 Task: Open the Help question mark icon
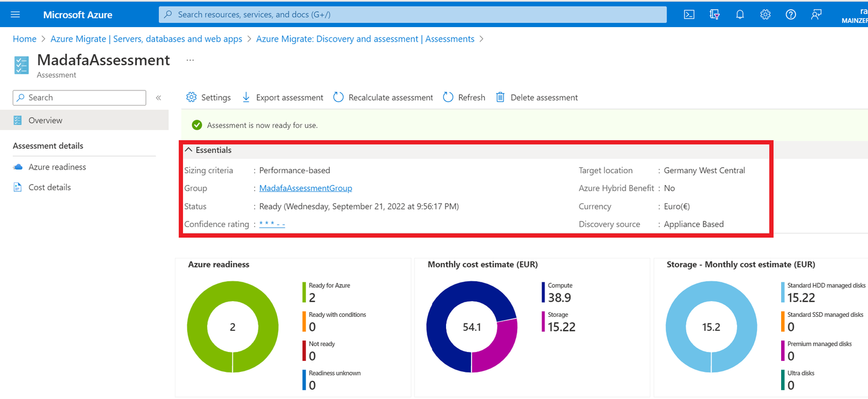(x=791, y=14)
